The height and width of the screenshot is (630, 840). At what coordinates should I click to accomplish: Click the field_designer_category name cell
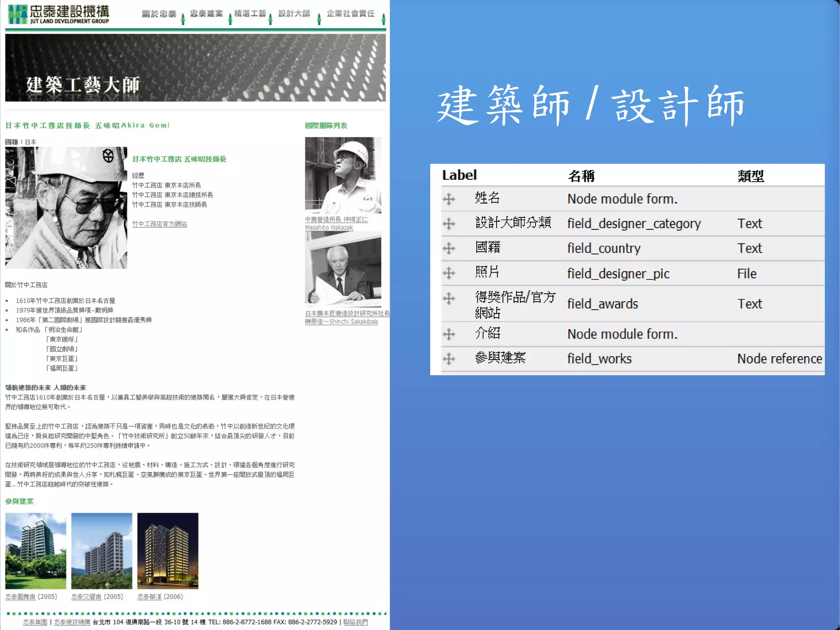click(634, 224)
